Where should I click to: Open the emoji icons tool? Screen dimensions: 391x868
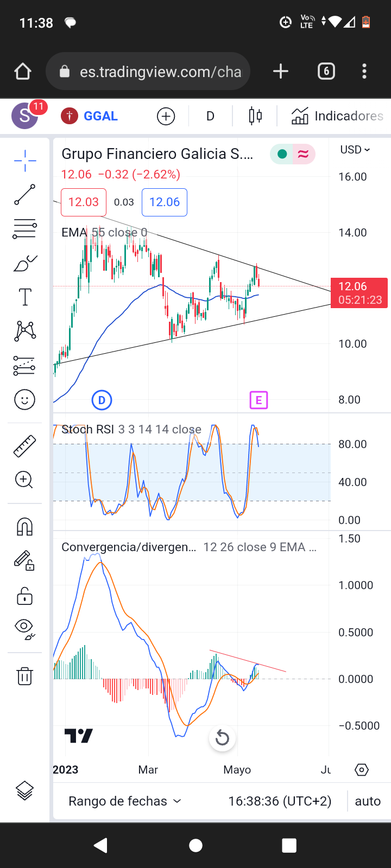[24, 400]
